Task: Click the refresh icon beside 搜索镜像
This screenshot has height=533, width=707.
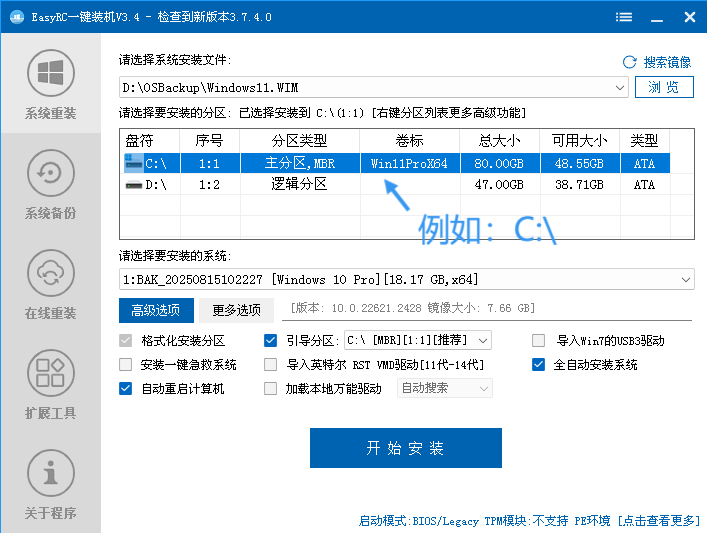Action: pyautogui.click(x=629, y=62)
